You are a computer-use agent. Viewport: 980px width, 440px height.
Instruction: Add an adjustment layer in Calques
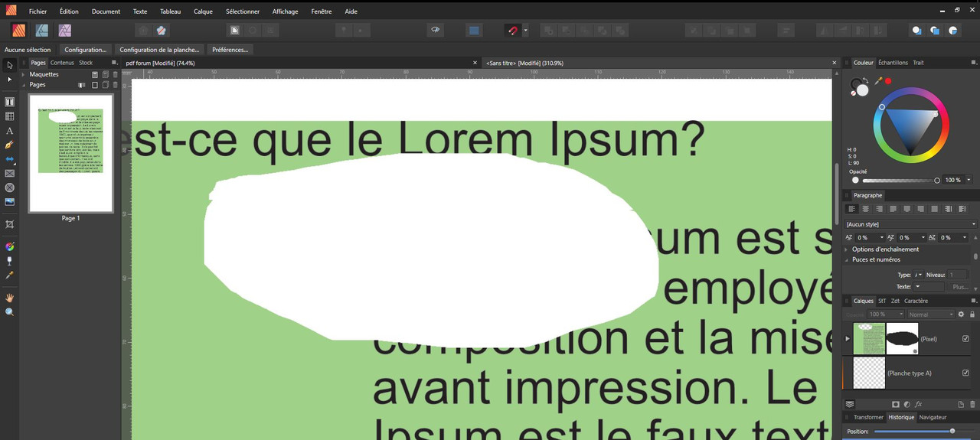click(906, 404)
